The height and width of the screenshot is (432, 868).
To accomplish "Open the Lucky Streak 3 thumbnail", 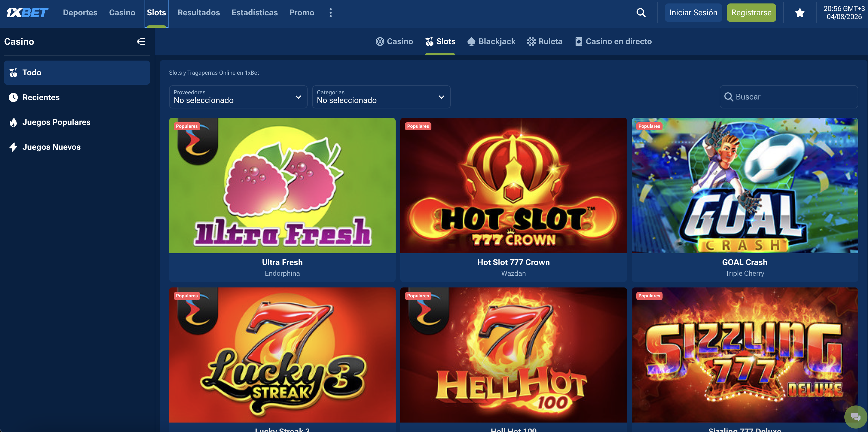I will click(282, 355).
